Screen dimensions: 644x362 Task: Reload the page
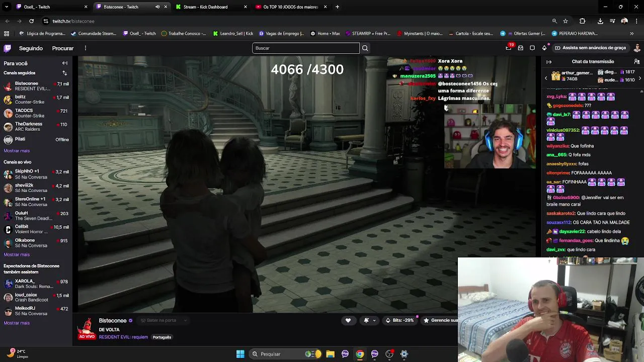[x=31, y=21]
